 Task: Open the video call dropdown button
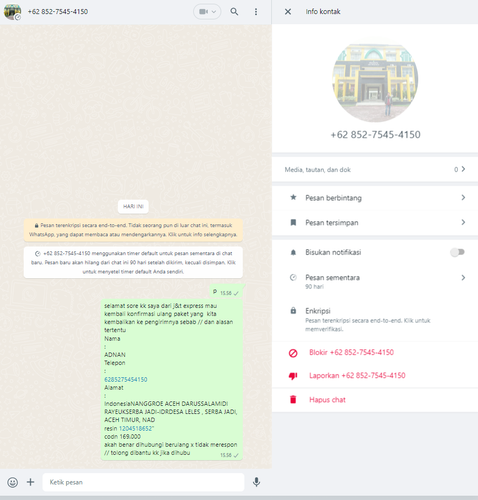[x=207, y=12]
